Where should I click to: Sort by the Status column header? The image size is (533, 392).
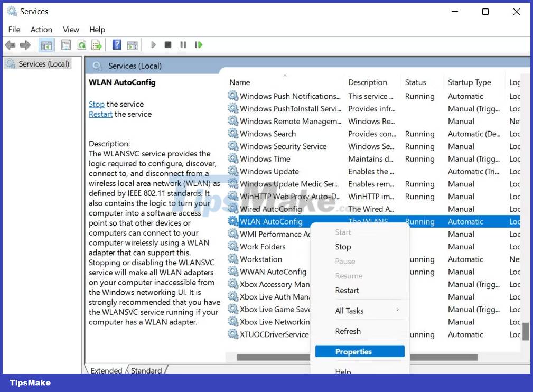pyautogui.click(x=422, y=82)
